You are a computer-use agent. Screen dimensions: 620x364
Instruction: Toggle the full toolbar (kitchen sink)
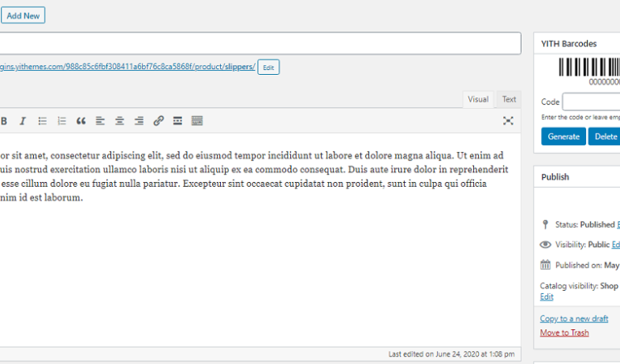click(x=197, y=121)
